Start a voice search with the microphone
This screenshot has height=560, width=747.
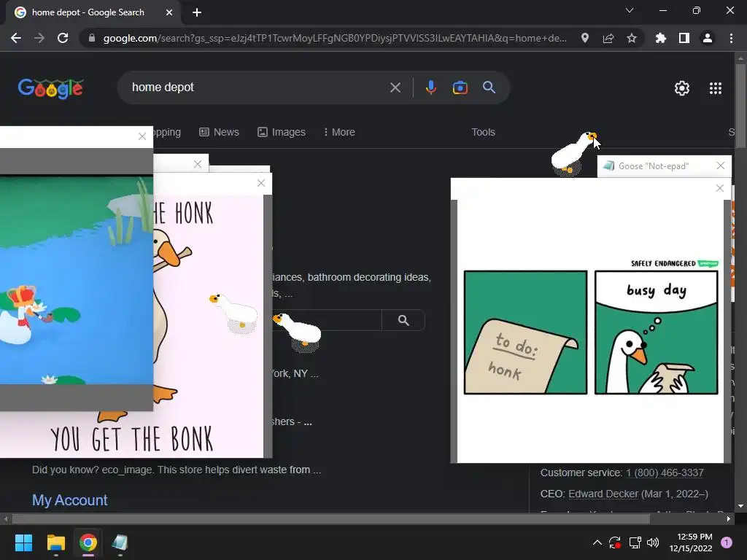pyautogui.click(x=430, y=87)
